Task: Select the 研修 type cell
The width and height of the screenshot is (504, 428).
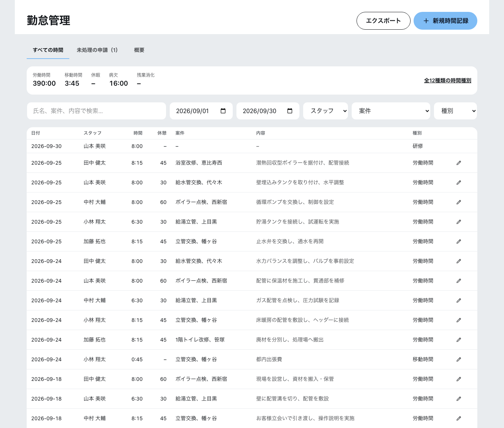Action: 418,146
